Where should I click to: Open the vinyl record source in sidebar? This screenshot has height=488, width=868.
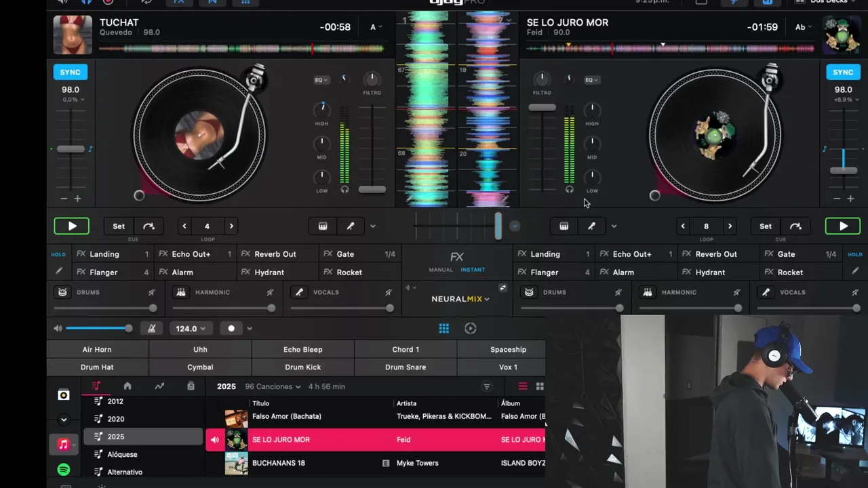click(x=63, y=395)
